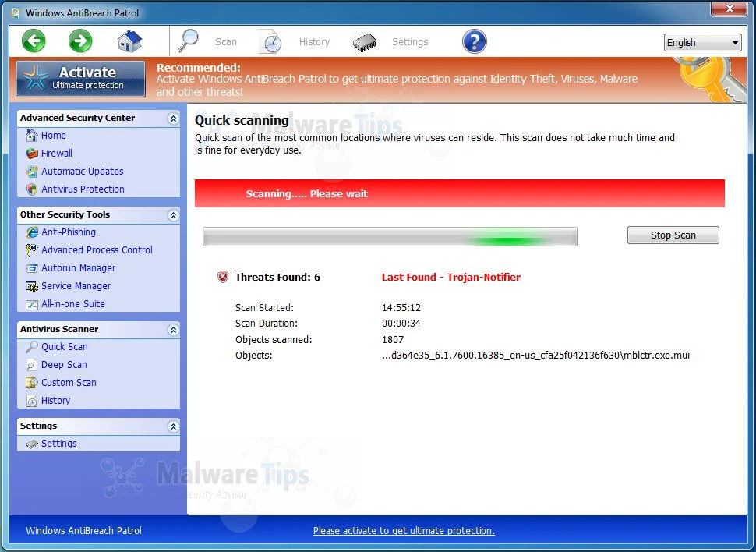Click the objects scanned count 1807
This screenshot has height=552, width=756.
(393, 340)
